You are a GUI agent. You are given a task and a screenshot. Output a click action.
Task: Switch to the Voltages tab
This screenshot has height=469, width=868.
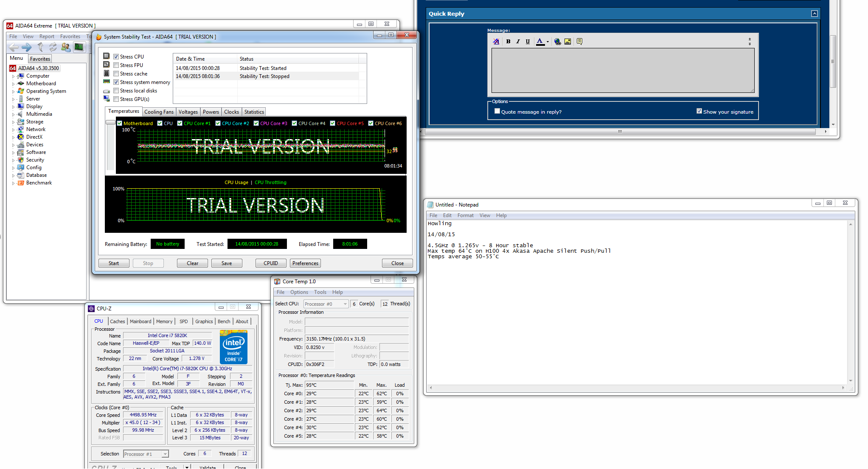tap(188, 112)
